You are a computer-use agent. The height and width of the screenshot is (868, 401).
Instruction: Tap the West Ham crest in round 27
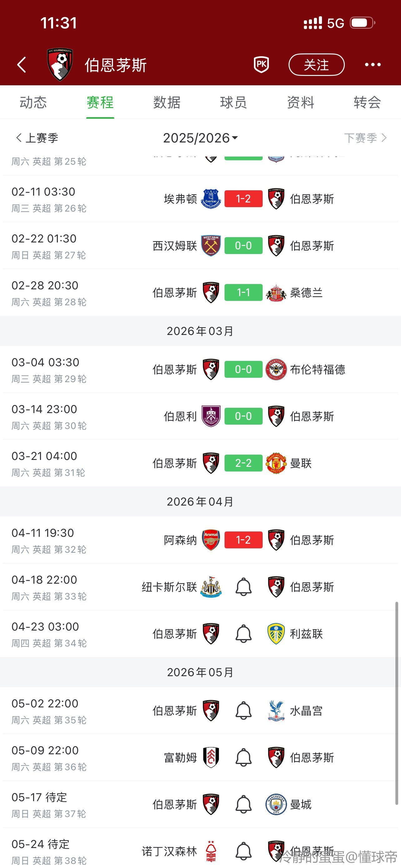pyautogui.click(x=211, y=246)
